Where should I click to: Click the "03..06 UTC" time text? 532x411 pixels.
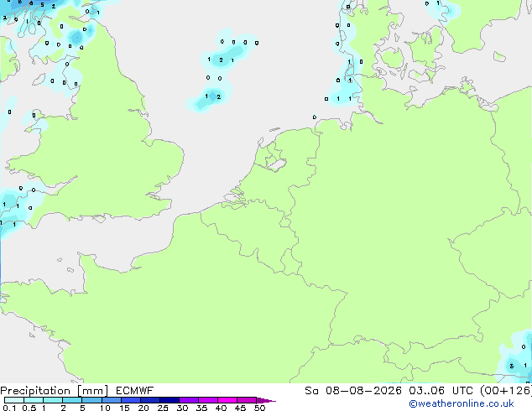[441, 391]
